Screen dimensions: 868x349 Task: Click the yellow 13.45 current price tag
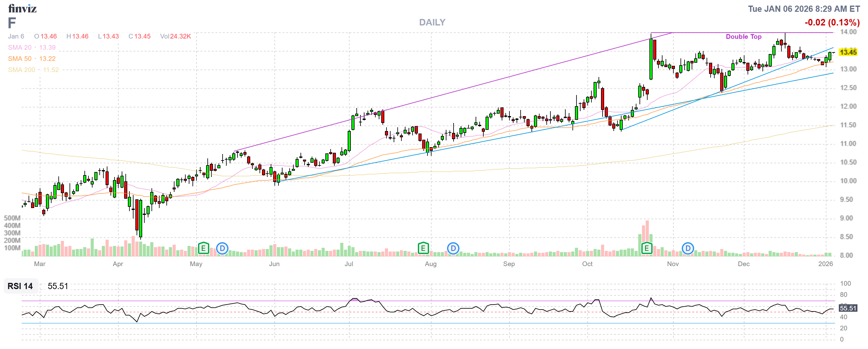tap(848, 52)
